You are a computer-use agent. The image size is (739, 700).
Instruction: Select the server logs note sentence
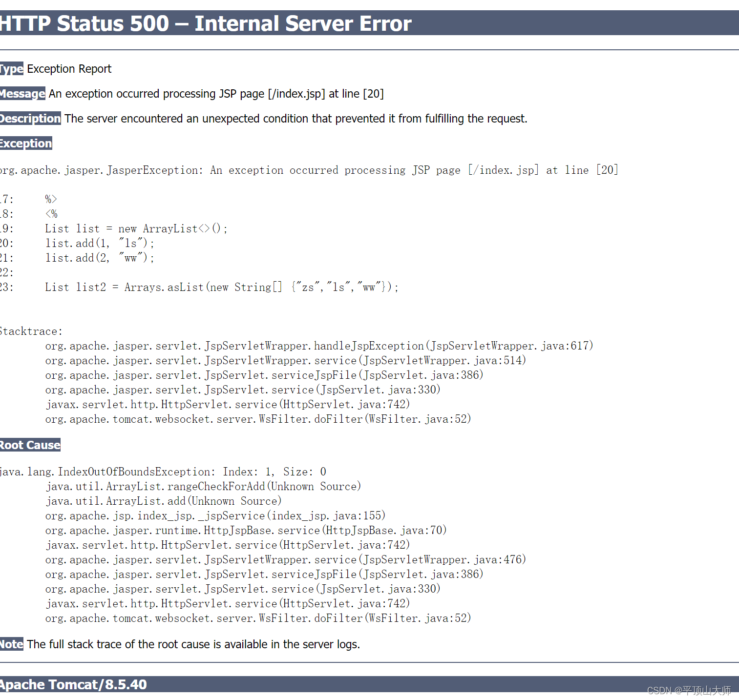click(x=193, y=644)
